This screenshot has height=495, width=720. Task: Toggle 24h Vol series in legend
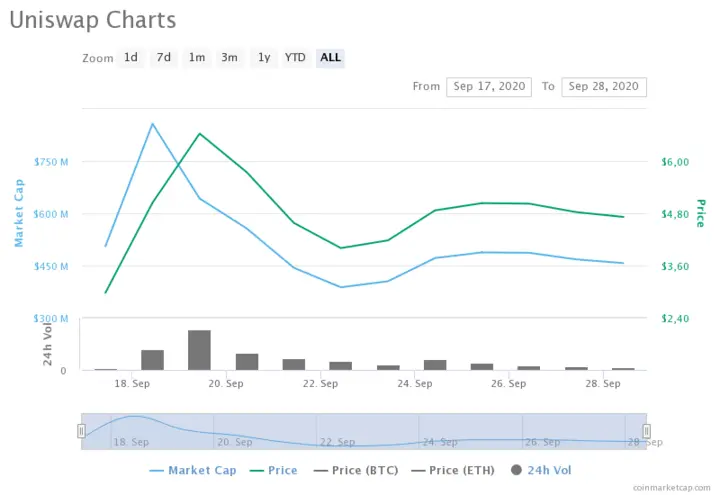point(541,471)
